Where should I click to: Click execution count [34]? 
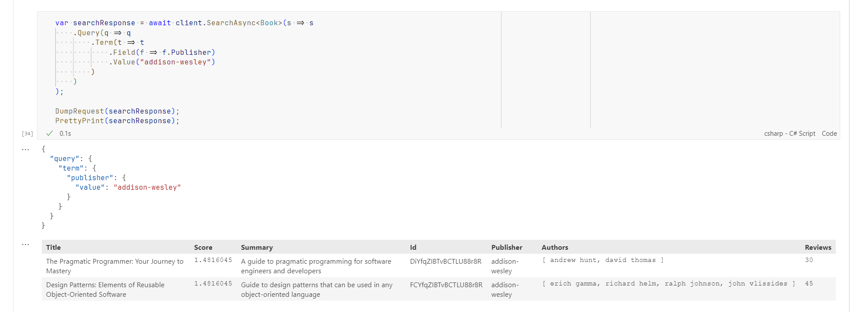pyautogui.click(x=27, y=134)
